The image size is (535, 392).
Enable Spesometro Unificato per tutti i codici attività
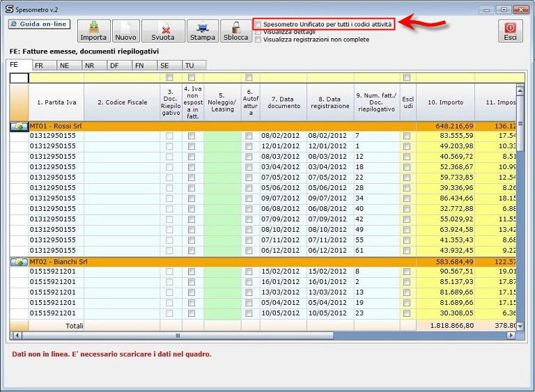point(258,24)
